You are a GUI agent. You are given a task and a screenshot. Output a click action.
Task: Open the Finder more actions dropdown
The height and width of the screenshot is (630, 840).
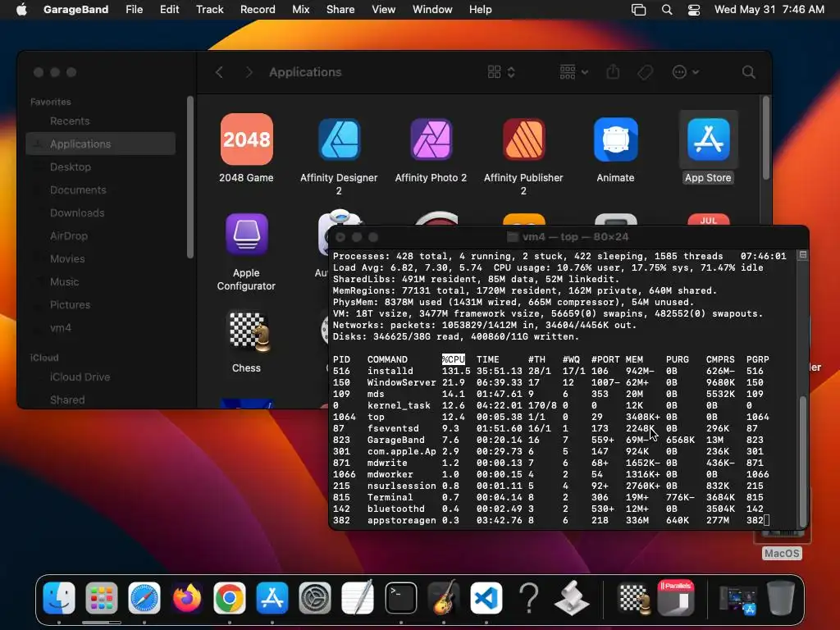[x=685, y=72]
